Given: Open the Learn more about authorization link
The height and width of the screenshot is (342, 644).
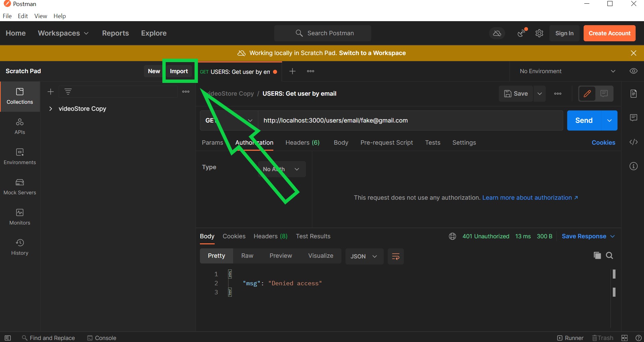Looking at the screenshot, I should click(530, 198).
